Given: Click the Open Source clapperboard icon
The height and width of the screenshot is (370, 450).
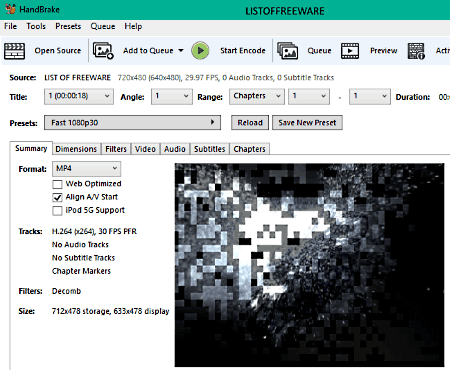Looking at the screenshot, I should click(x=14, y=51).
